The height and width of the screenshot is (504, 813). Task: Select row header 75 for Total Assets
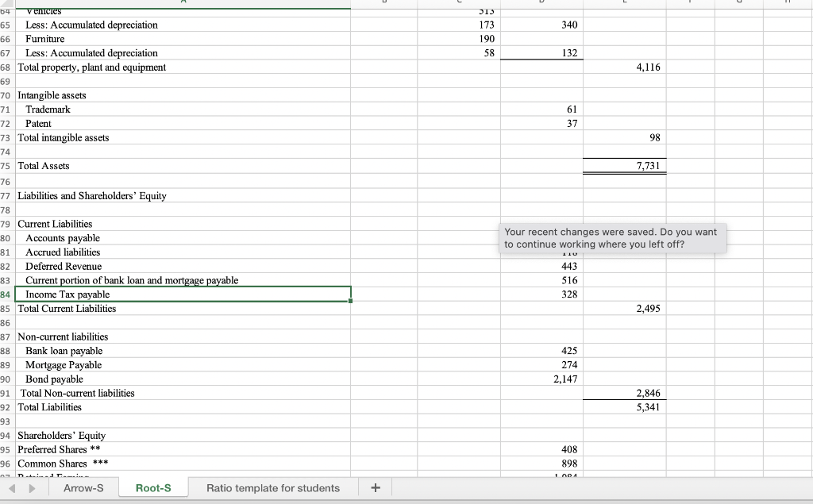point(5,166)
